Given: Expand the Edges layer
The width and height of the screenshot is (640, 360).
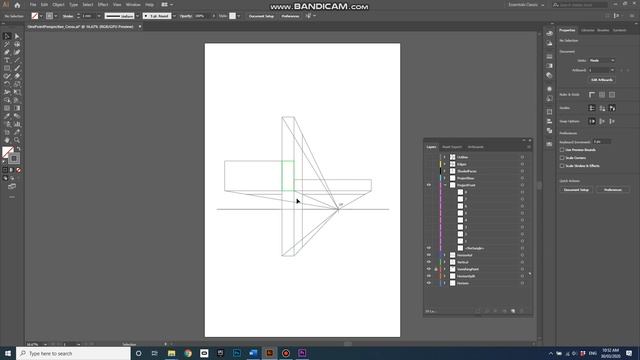Looking at the screenshot, I should (445, 164).
